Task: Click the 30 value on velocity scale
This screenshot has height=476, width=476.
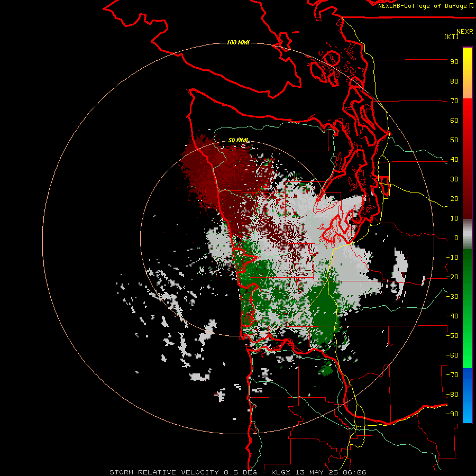Action: [x=454, y=179]
